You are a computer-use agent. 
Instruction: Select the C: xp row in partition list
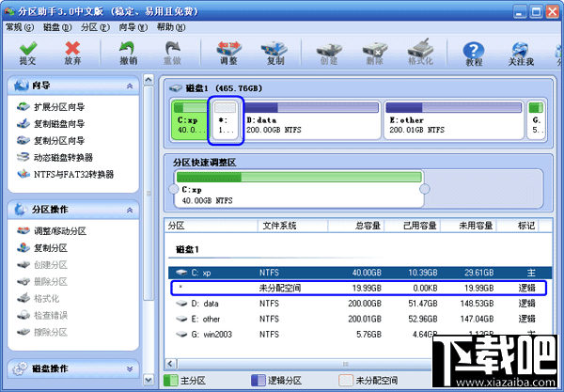360,273
